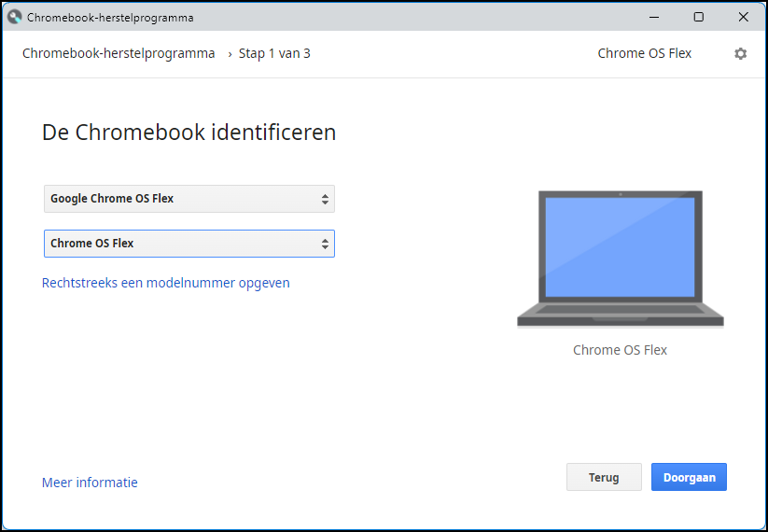Open the Google Chrome OS Flex manufacturer dropdown
This screenshot has height=532, width=768.
click(x=189, y=199)
